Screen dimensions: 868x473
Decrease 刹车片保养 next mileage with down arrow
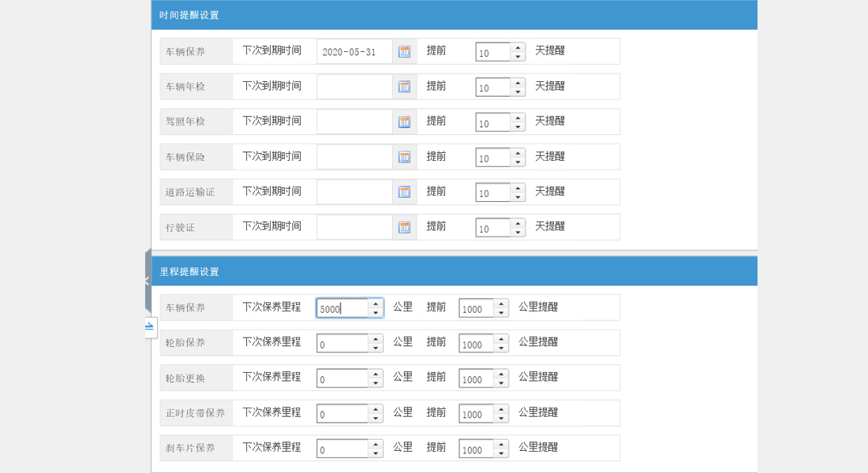coord(376,453)
